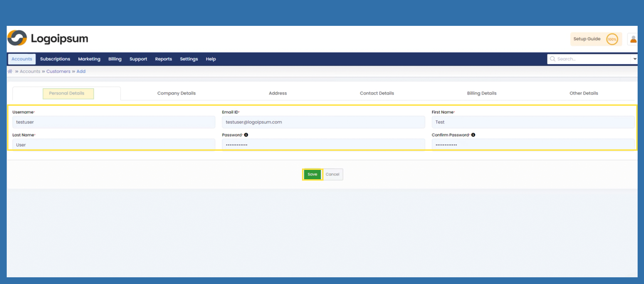Click the 100% setup progress circle

(x=612, y=39)
